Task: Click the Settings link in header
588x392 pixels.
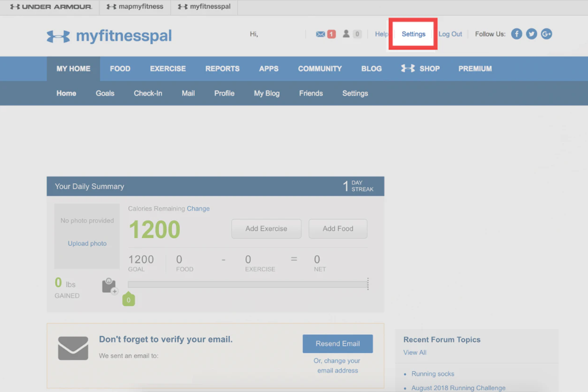Action: (413, 34)
